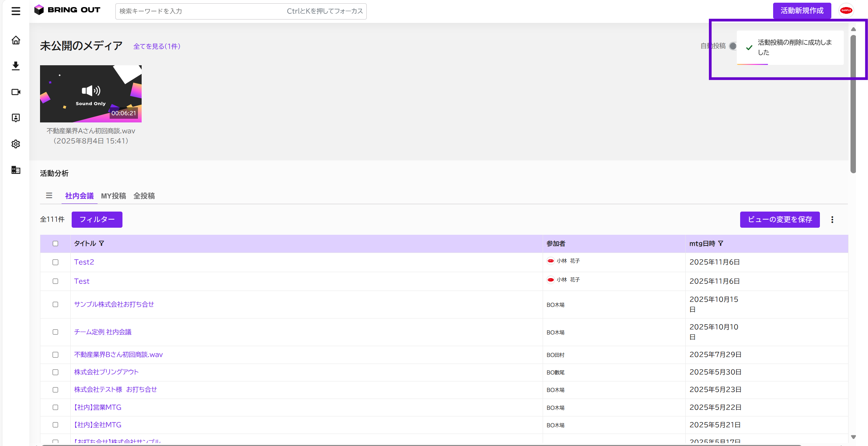This screenshot has height=446, width=868.
Task: Select checkbox for チーム定例 社内会議
Action: [55, 332]
